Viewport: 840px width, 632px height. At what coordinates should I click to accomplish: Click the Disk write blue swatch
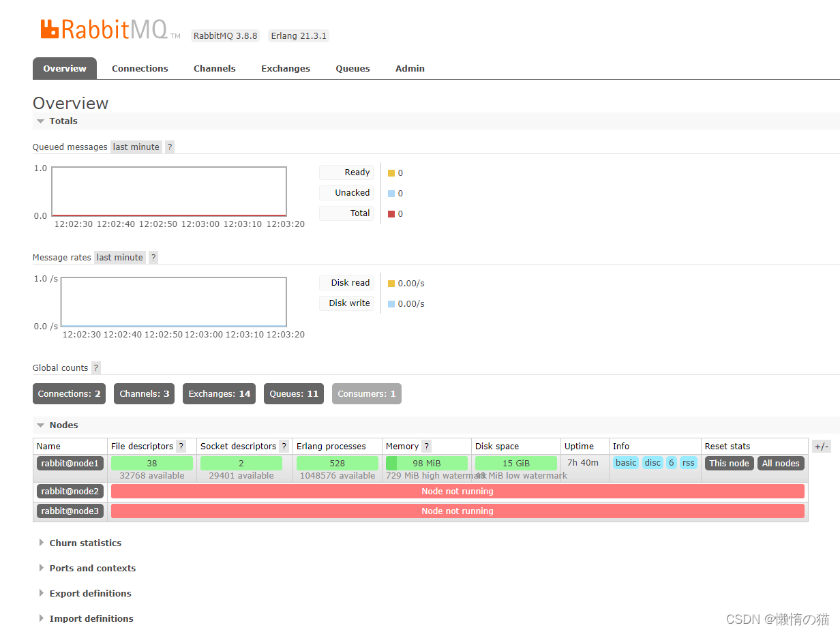[391, 304]
